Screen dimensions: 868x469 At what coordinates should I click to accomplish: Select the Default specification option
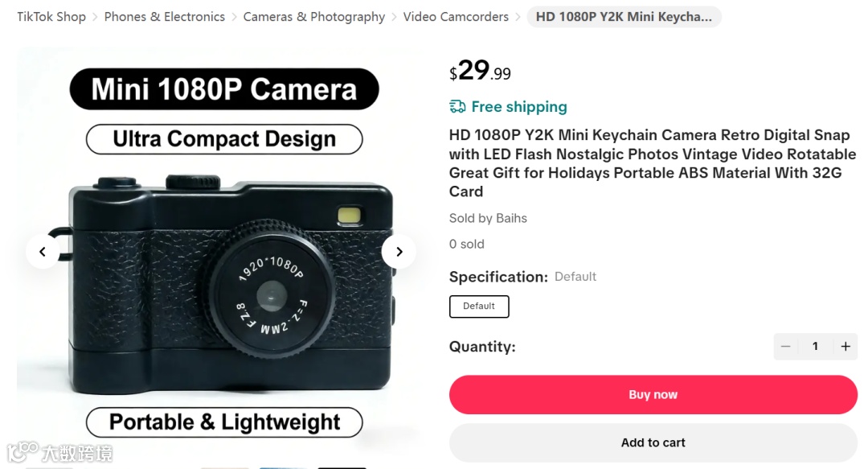click(479, 306)
